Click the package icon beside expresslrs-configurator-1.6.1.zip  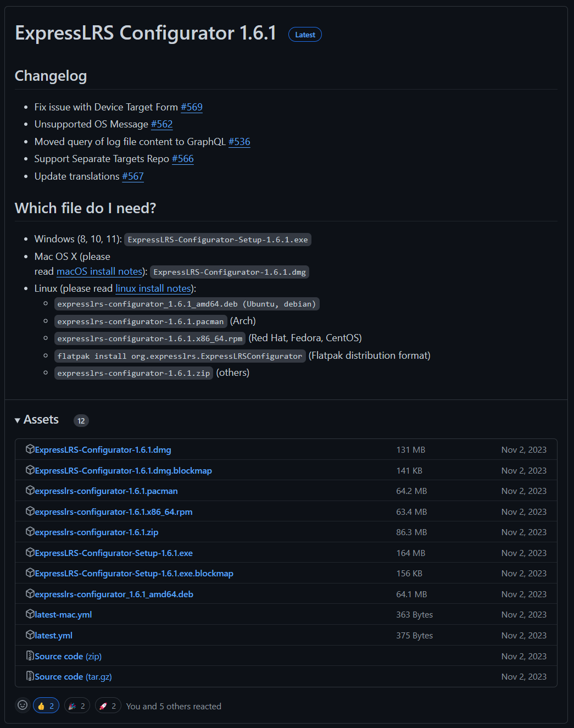(x=30, y=531)
